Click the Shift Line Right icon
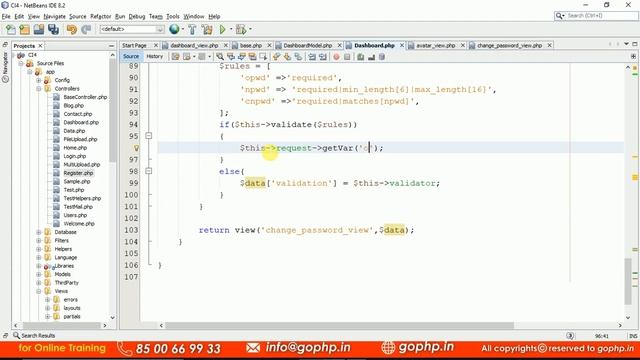The height and width of the screenshot is (360, 640). click(x=323, y=57)
